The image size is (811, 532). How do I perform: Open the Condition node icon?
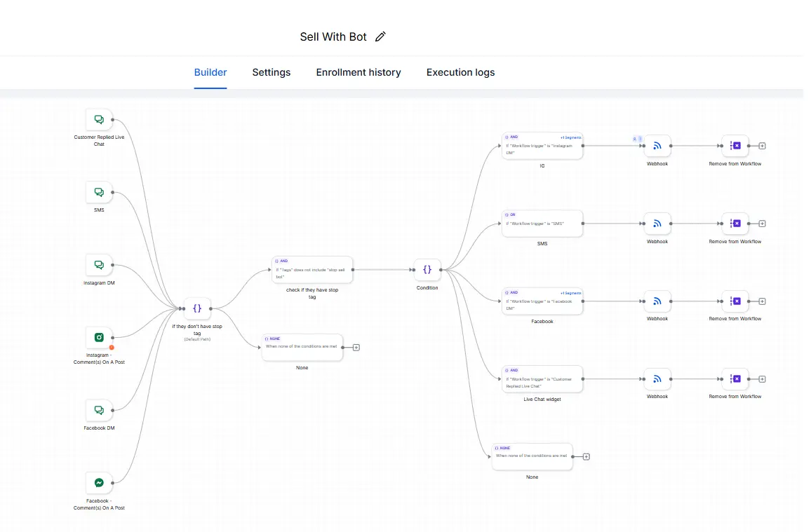427,270
